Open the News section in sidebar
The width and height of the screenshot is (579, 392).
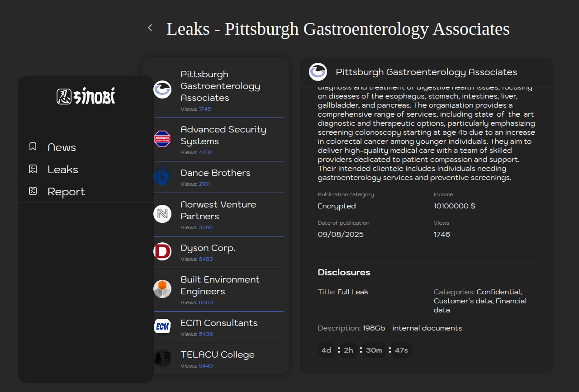tap(62, 147)
